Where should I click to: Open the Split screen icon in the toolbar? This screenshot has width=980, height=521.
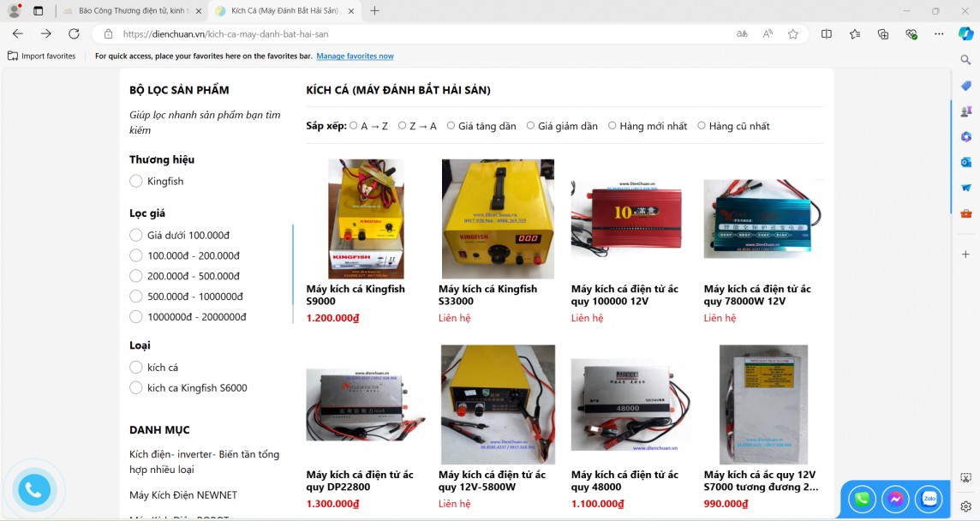tap(827, 34)
